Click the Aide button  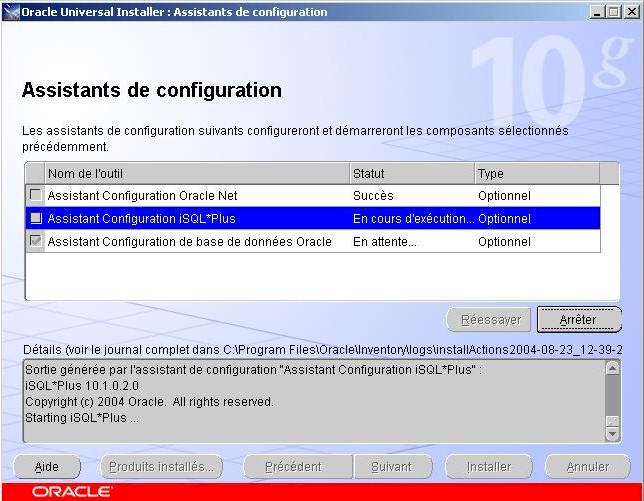tap(47, 466)
